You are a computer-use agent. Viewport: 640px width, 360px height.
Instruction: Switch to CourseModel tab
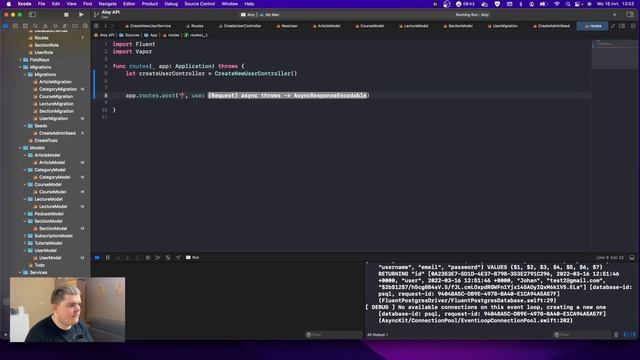click(369, 26)
